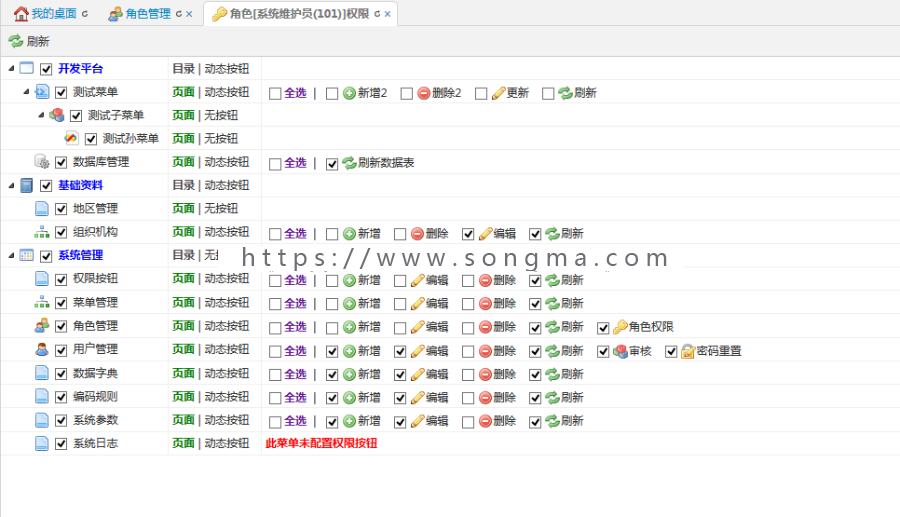The width and height of the screenshot is (900, 517).
Task: Click 全选 link in 用户管理 row
Action: 296,351
